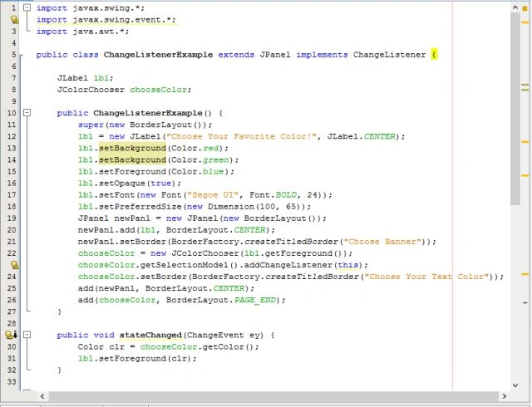
Task: Click 'Dimension' in the setPreferredSize line
Action: [231, 207]
